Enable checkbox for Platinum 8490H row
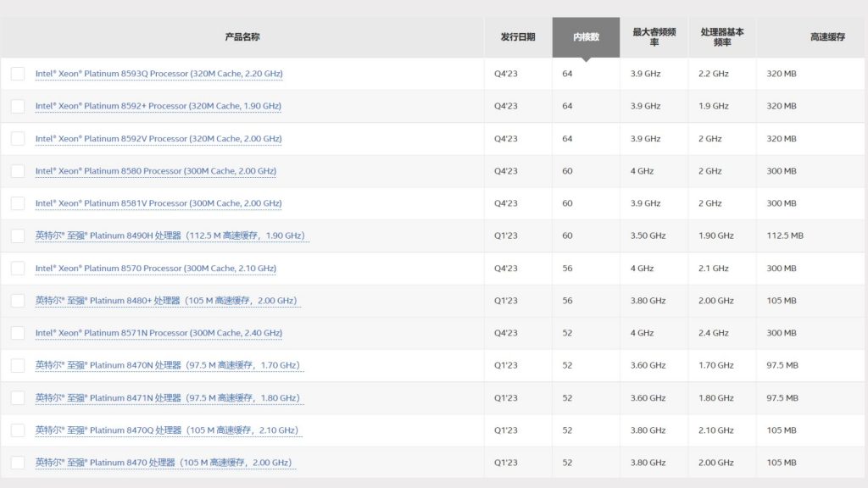The height and width of the screenshot is (488, 868). tap(18, 236)
